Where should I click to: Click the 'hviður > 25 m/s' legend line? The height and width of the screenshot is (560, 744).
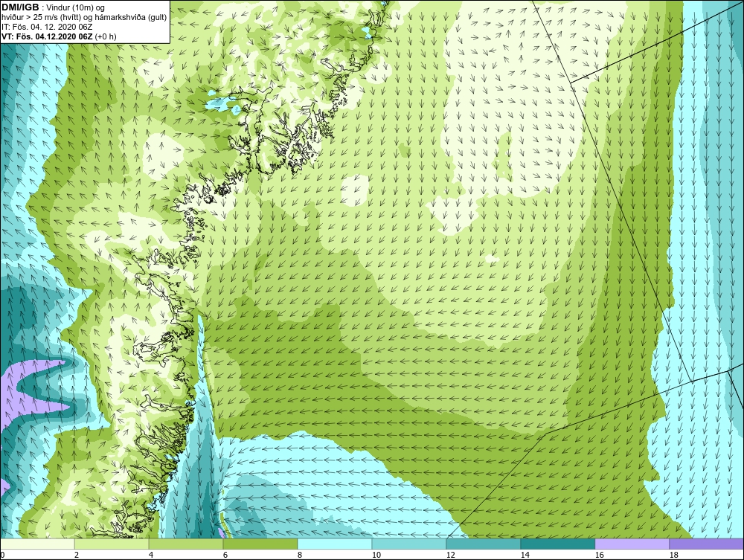click(84, 17)
